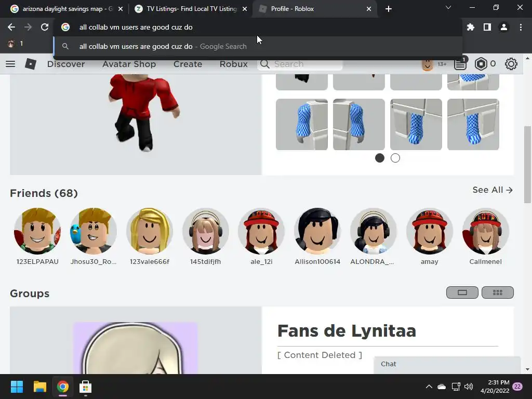Click the OneDrive cloud tray icon
This screenshot has height=399, width=532.
coord(442,387)
